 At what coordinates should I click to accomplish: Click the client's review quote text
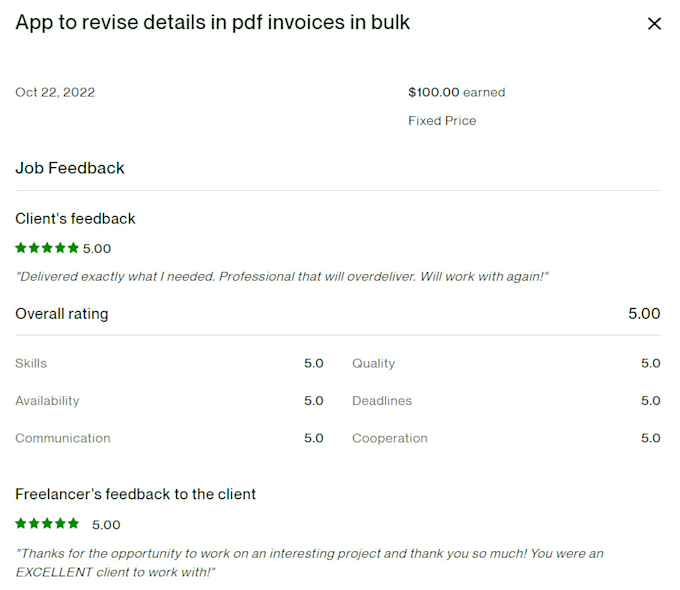click(282, 277)
